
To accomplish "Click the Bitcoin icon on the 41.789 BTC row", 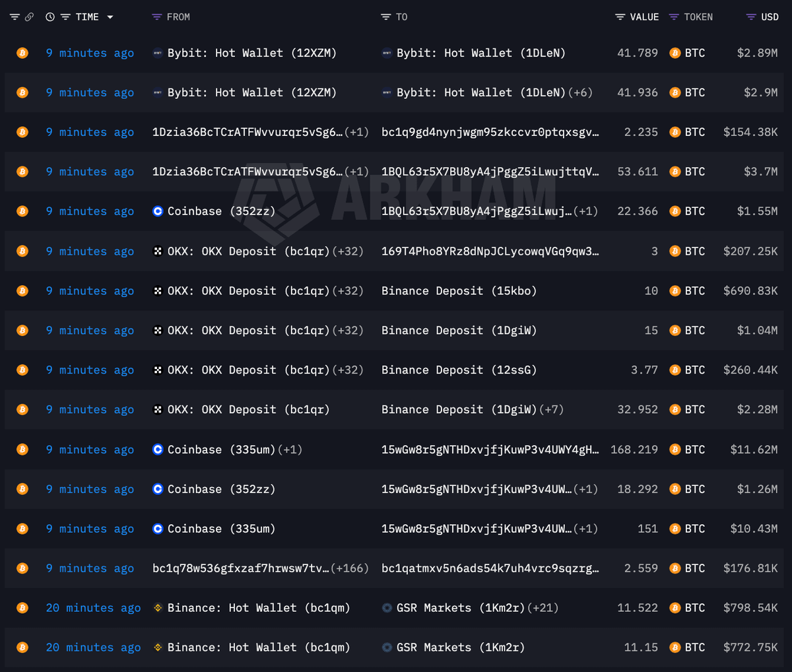I will pyautogui.click(x=22, y=53).
